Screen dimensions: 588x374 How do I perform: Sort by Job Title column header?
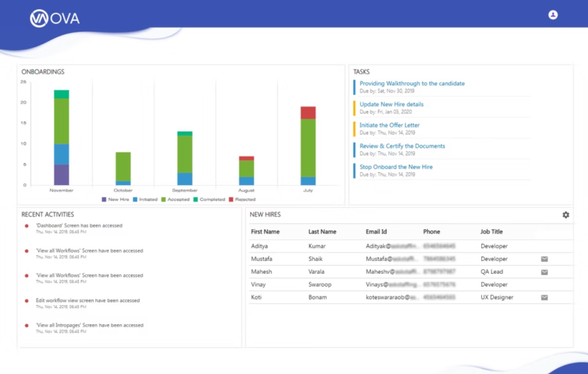[491, 232]
